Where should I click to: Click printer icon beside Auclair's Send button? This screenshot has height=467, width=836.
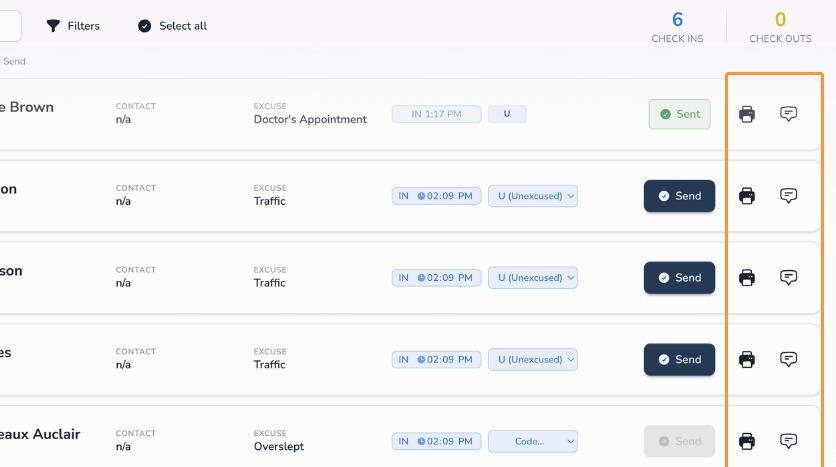pos(746,441)
